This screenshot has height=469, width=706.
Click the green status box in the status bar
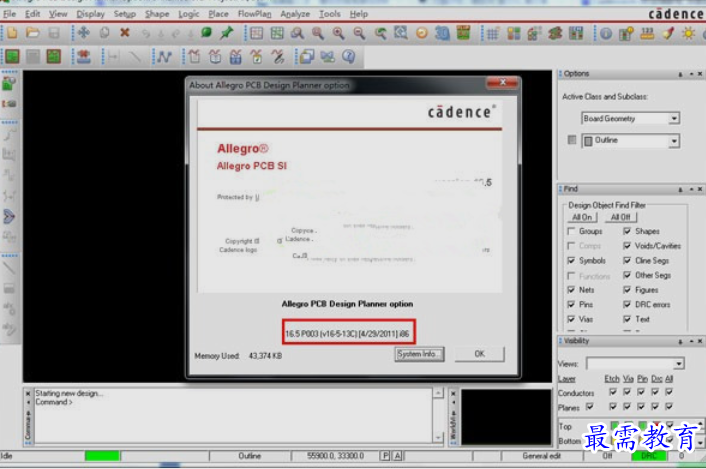102,456
